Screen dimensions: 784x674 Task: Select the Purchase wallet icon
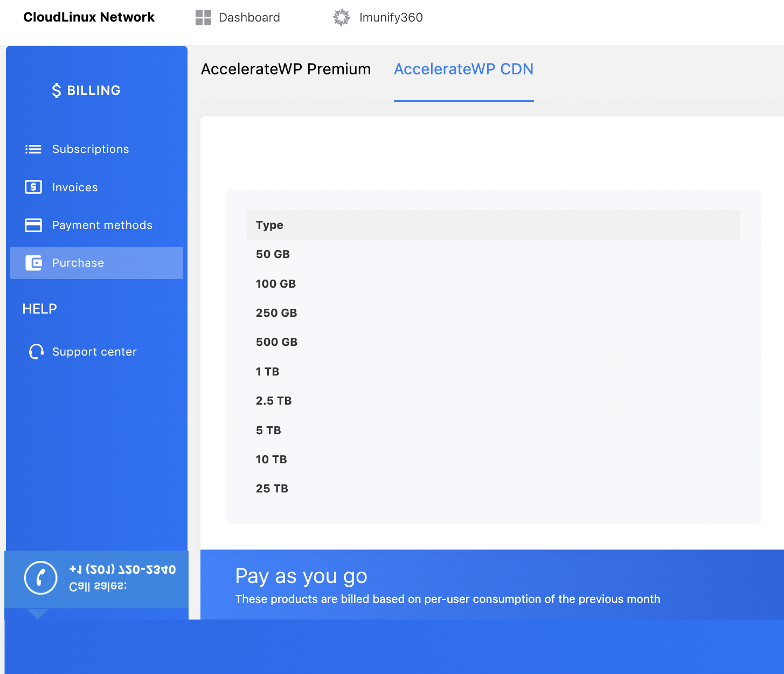pos(34,263)
